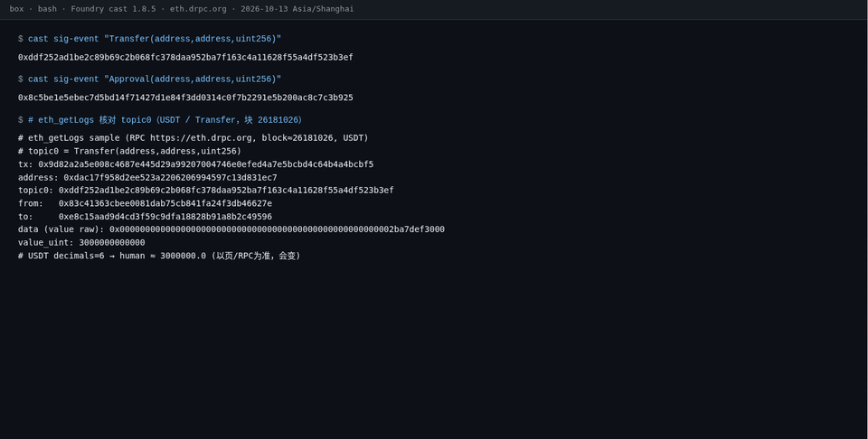Click the Transfer event hash output line

185,57
